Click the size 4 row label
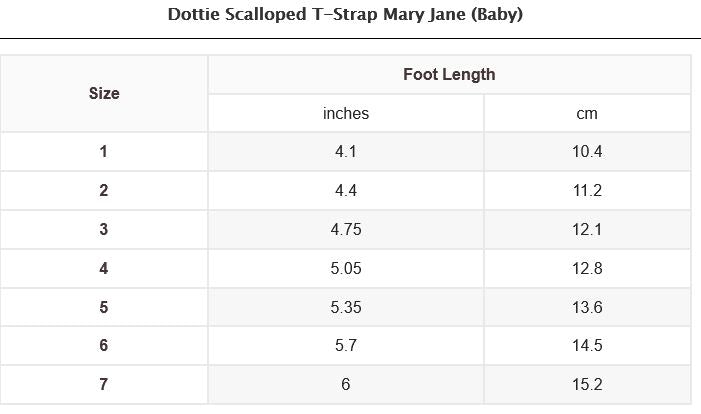Screen dimensions: 701x414 pyautogui.click(x=104, y=268)
